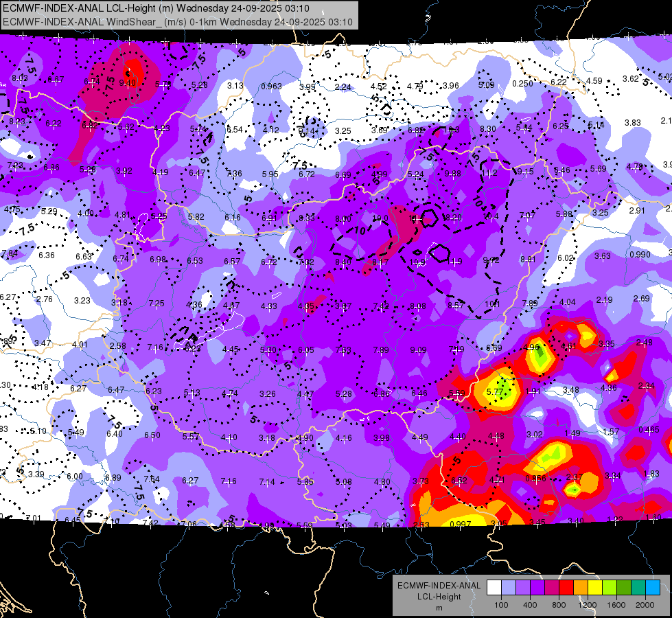Click the wind shear value '1.49'
The height and width of the screenshot is (618, 672).
pyautogui.click(x=572, y=433)
